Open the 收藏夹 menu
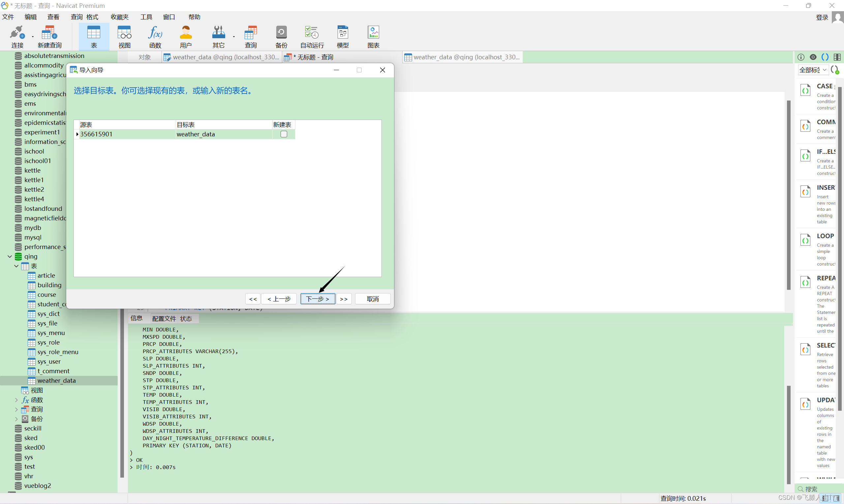The height and width of the screenshot is (504, 844). coord(119,17)
